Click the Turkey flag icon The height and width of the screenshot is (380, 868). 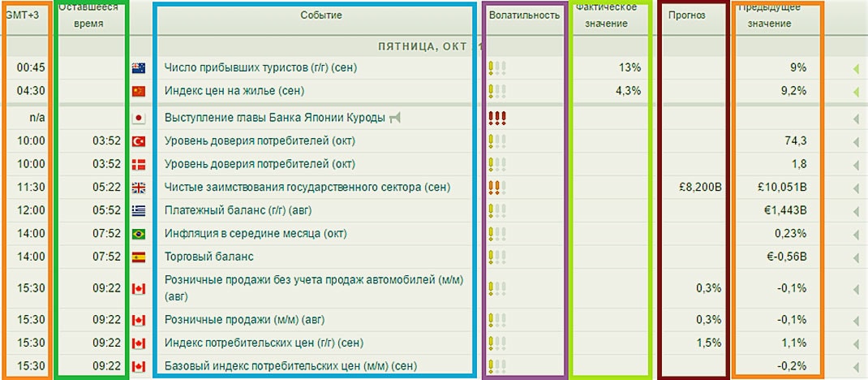[x=138, y=141]
